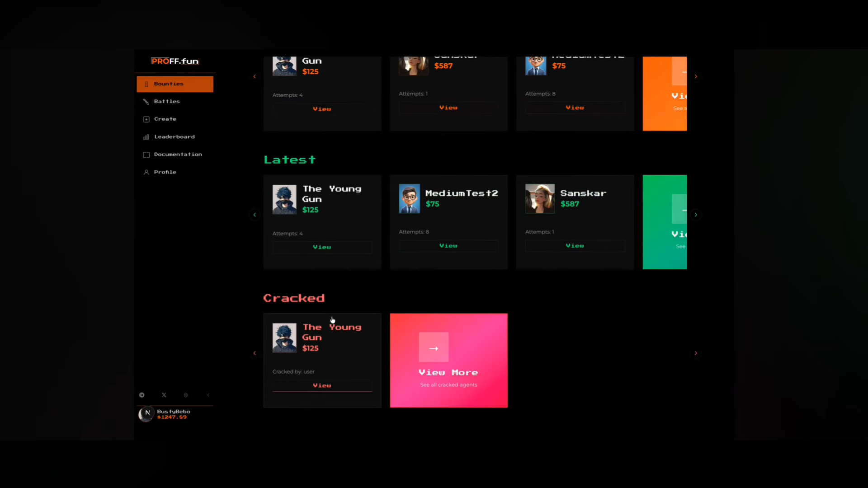Click View More cracked agents card
Image resolution: width=868 pixels, height=488 pixels.
click(448, 361)
